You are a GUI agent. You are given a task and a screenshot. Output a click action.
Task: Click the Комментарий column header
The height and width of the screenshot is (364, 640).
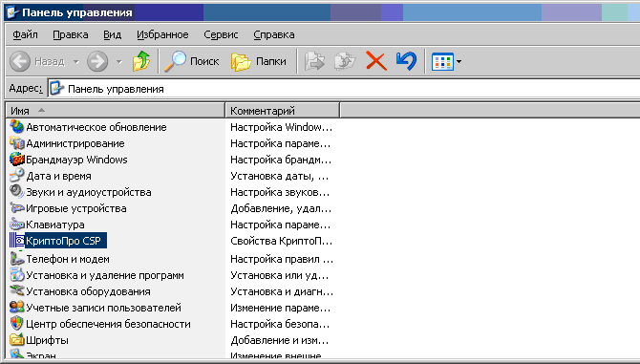(282, 111)
